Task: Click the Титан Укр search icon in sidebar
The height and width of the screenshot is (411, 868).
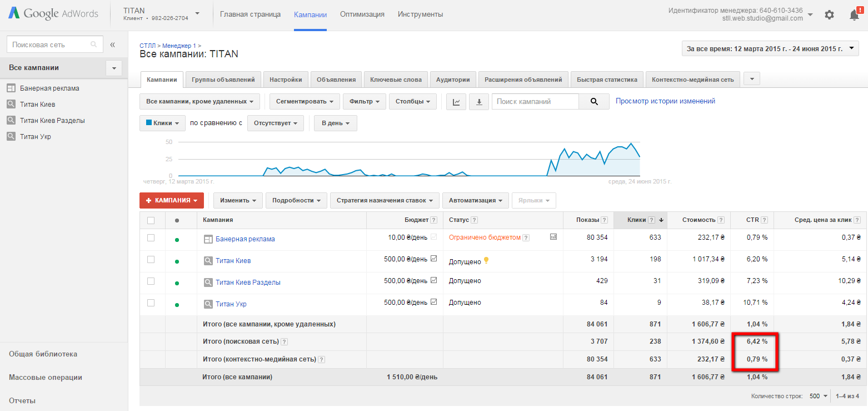Action: click(11, 136)
